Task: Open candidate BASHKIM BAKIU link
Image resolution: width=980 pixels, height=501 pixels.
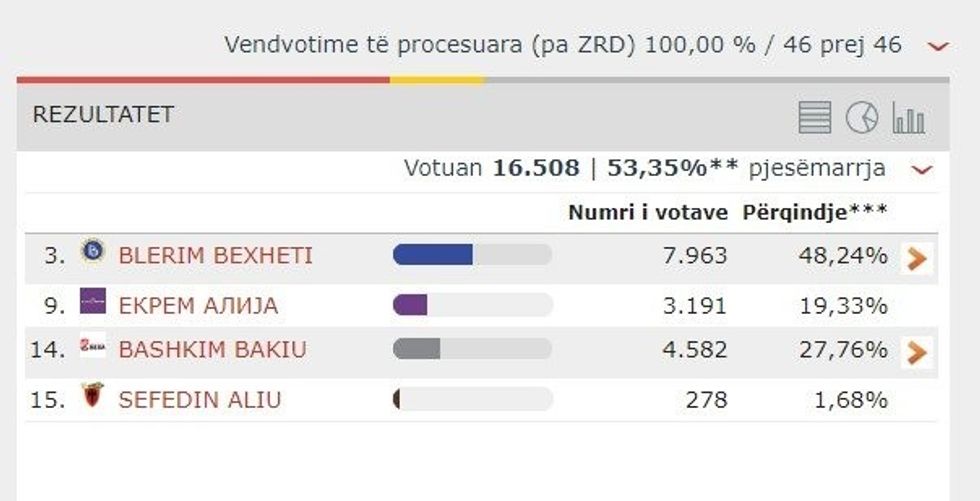Action: point(212,350)
